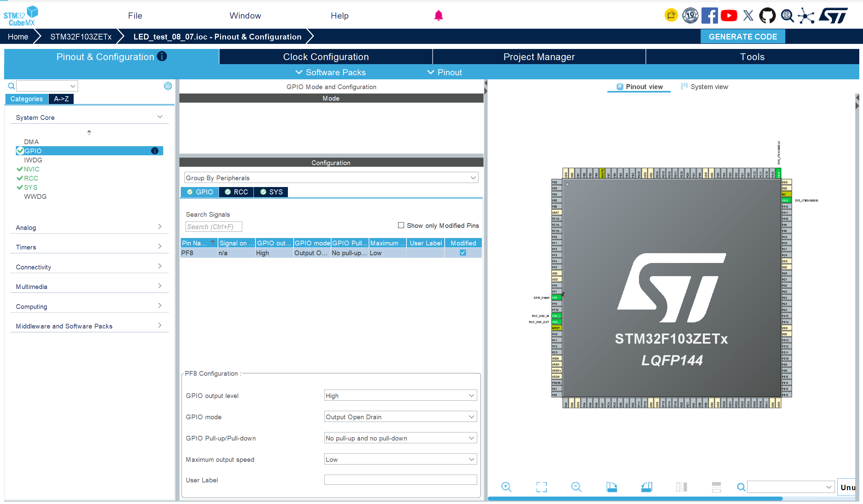Zoom in on the pinout view
This screenshot has height=504, width=863.
coord(507,487)
